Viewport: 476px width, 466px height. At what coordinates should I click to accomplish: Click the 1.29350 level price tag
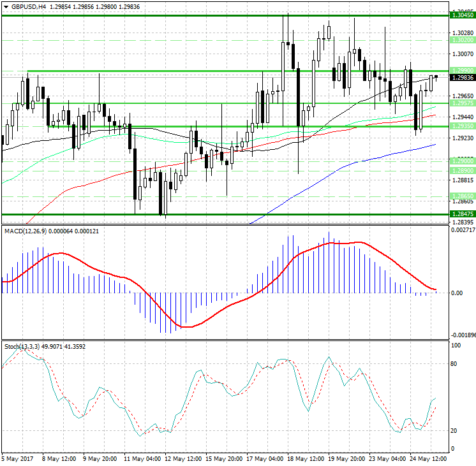(x=461, y=126)
